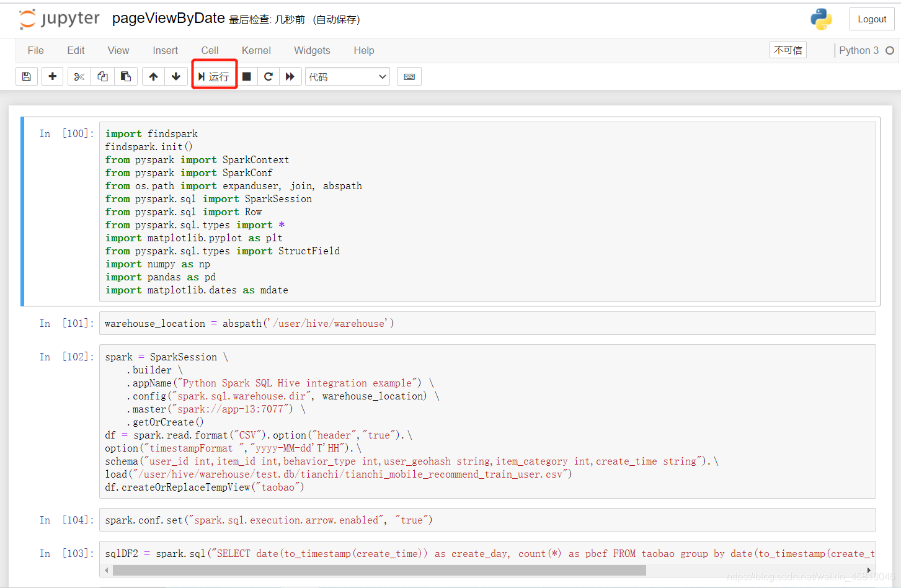Select cell via In [102] prompt
This screenshot has width=901, height=588.
click(x=67, y=357)
